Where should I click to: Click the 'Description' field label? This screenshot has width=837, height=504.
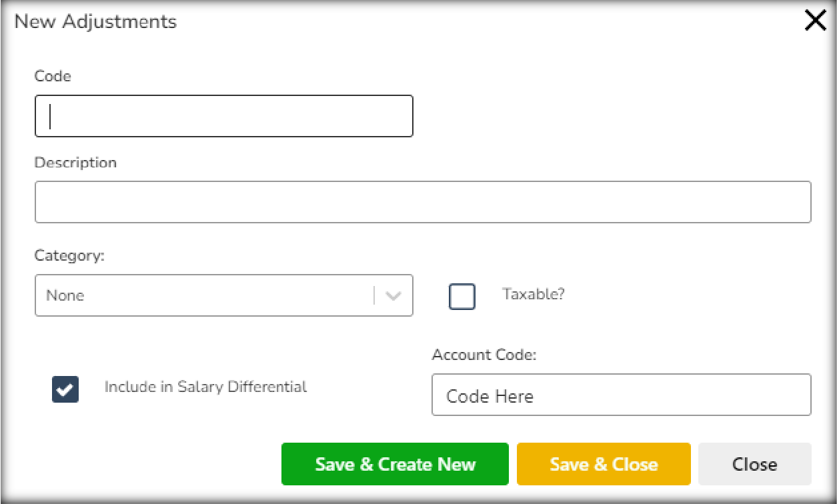coord(75,163)
